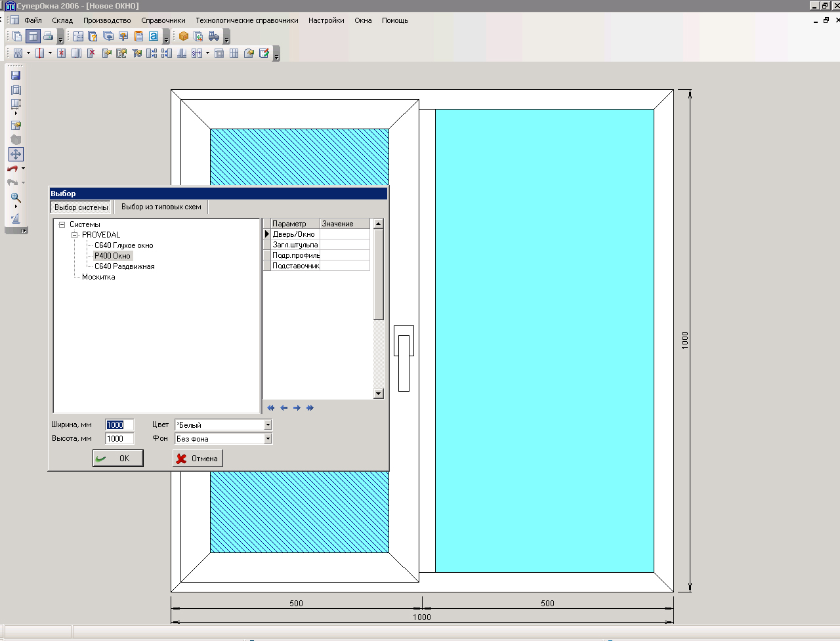Open the Фон background dropdown
Screen dimensions: 840x641
tap(268, 439)
